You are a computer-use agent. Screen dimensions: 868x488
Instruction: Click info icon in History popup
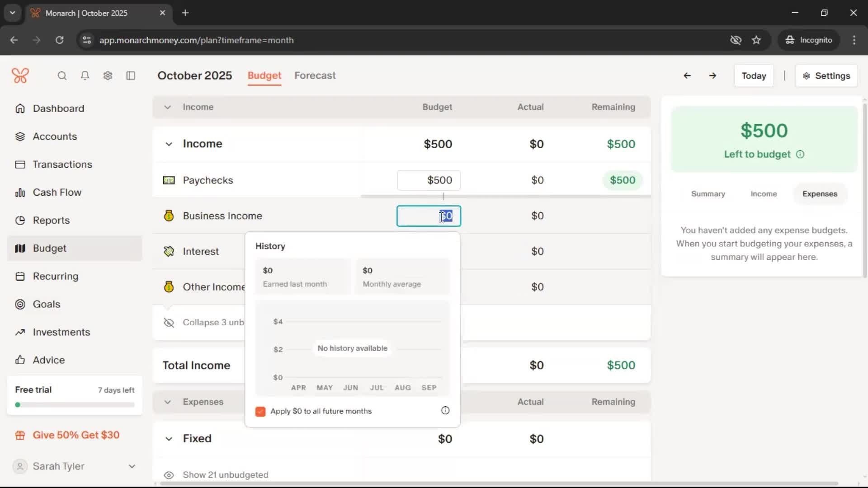click(445, 410)
